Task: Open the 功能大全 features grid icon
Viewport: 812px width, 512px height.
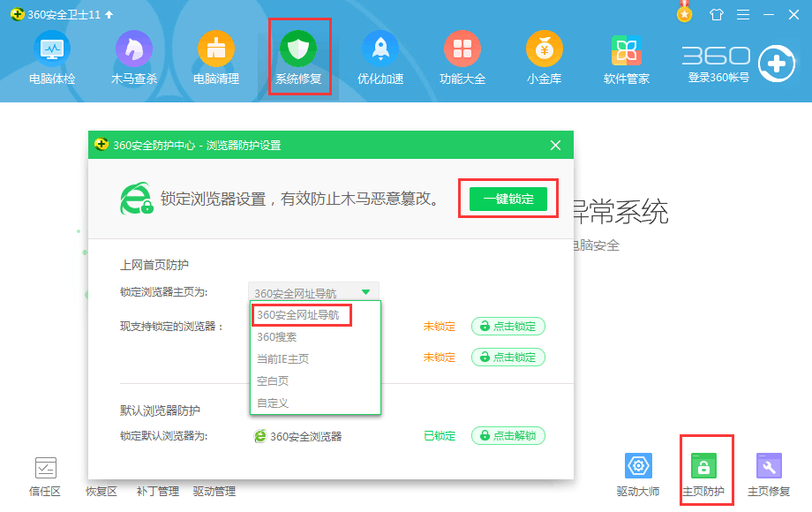Action: click(x=462, y=49)
